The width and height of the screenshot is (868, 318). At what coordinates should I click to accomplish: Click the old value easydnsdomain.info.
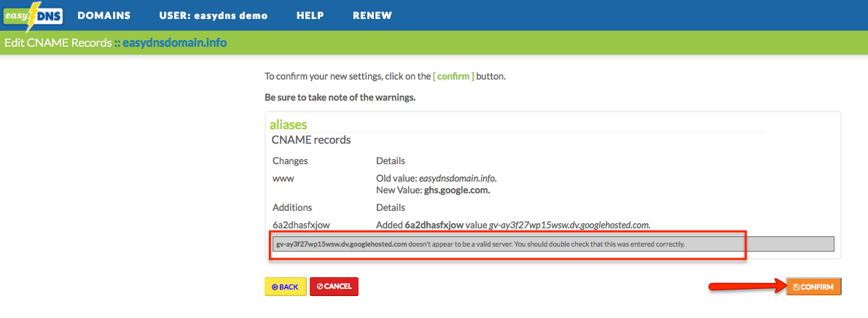(x=458, y=179)
